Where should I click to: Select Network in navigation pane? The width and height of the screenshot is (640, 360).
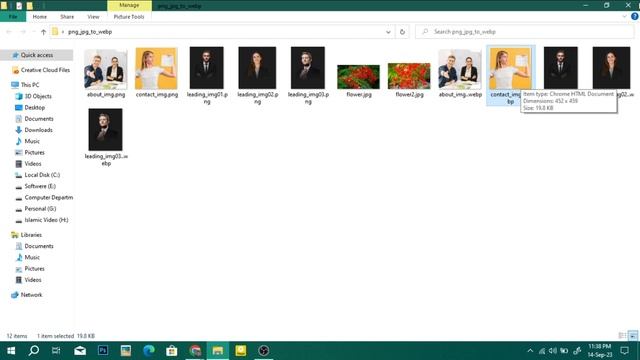[31, 295]
